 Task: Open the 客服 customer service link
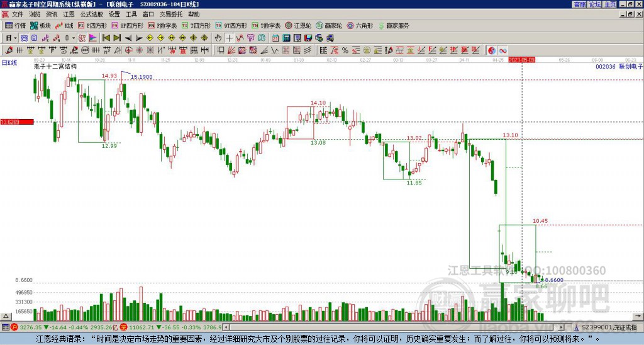click(580, 4)
